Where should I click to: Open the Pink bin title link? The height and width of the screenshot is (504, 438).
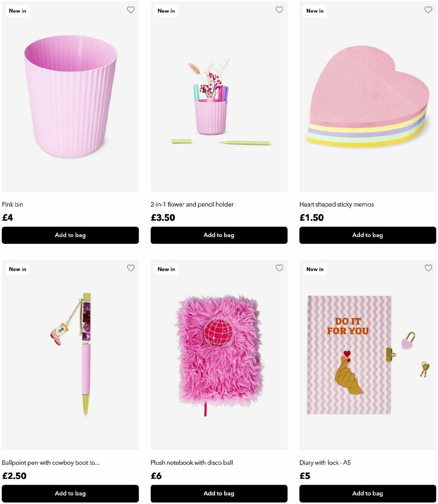(13, 204)
